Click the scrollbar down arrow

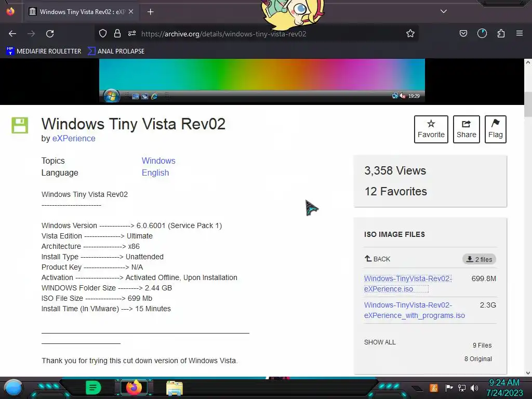[x=528, y=373]
